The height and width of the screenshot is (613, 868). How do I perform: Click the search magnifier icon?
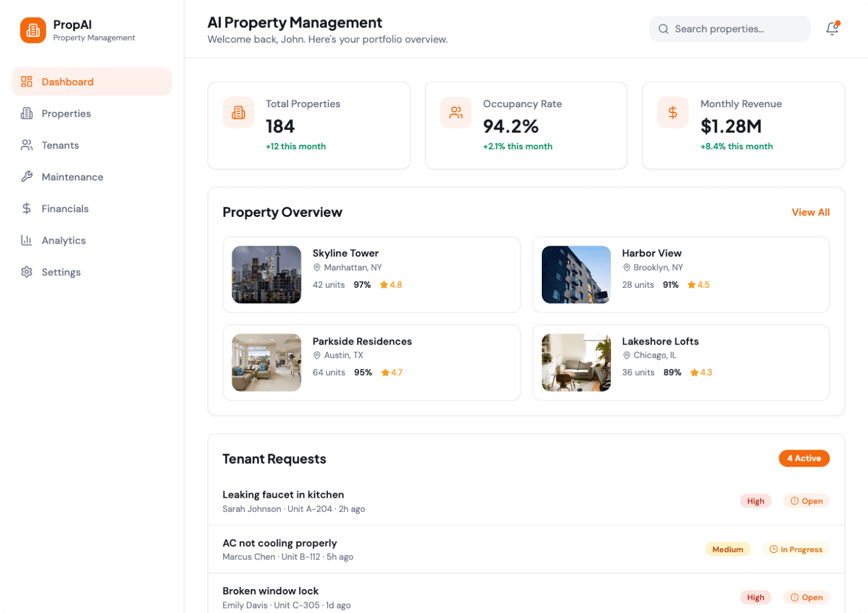coord(663,28)
